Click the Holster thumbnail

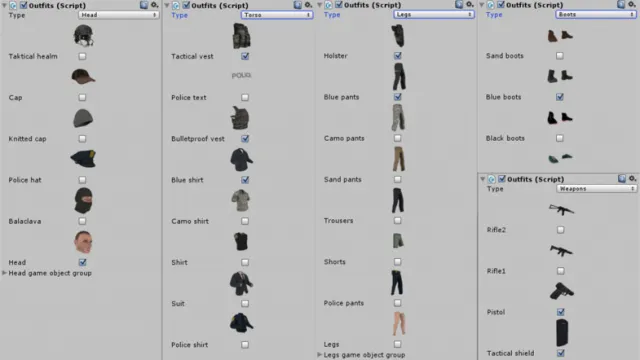pyautogui.click(x=398, y=36)
